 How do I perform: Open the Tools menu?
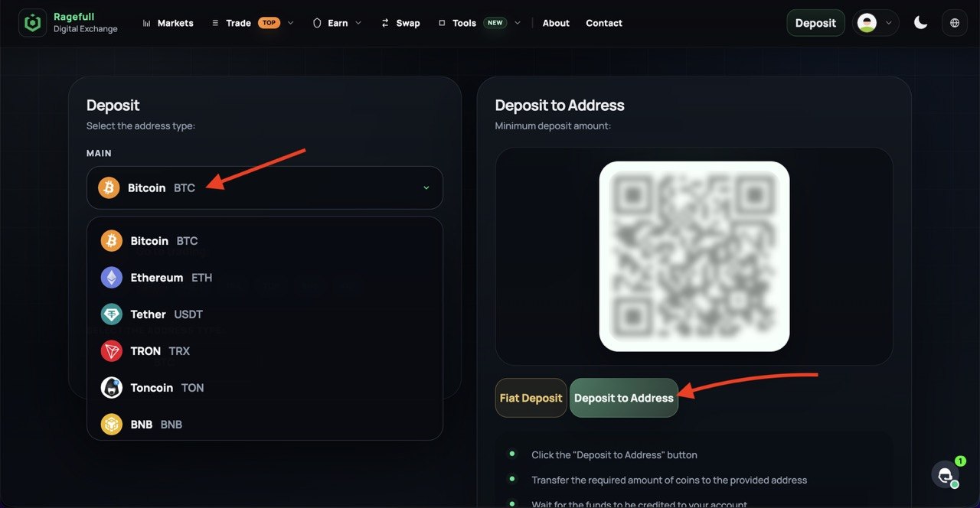(x=464, y=23)
